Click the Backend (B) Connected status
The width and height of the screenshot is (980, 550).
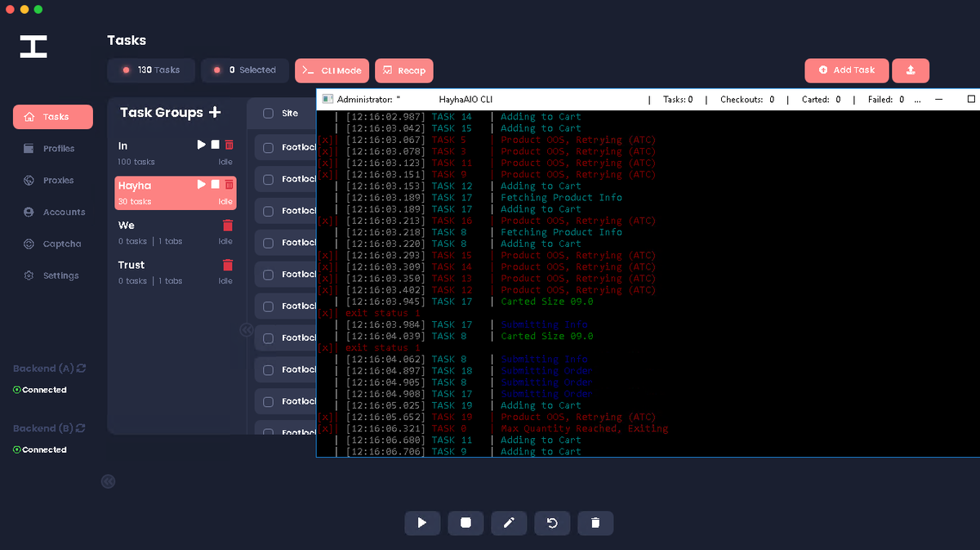(x=40, y=450)
